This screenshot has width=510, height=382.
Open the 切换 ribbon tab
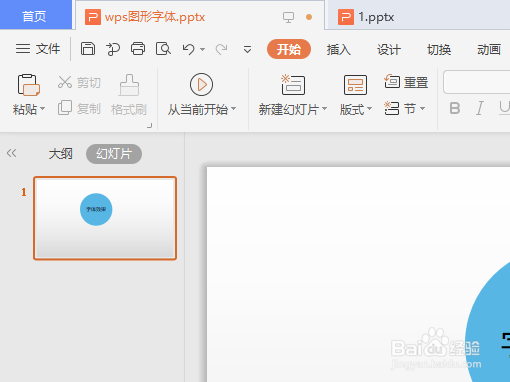click(x=439, y=49)
